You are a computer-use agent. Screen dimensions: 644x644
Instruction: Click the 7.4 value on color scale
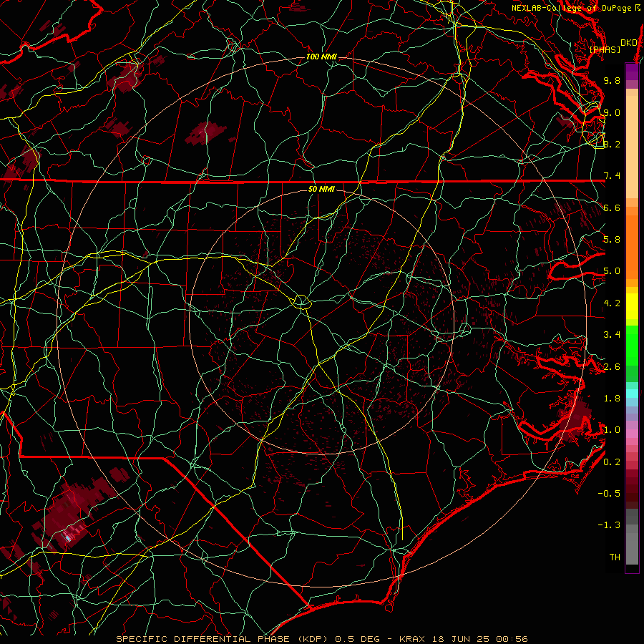coord(612,176)
